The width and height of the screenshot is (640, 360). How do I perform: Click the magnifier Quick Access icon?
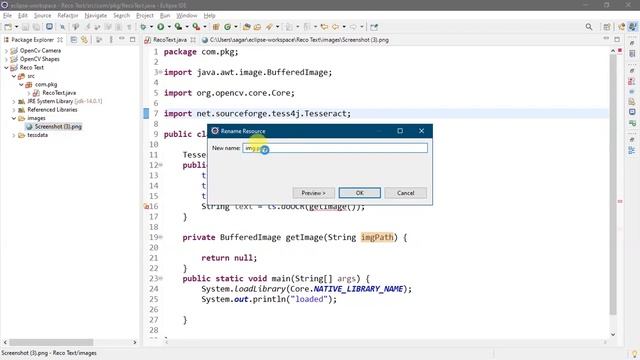point(589,27)
